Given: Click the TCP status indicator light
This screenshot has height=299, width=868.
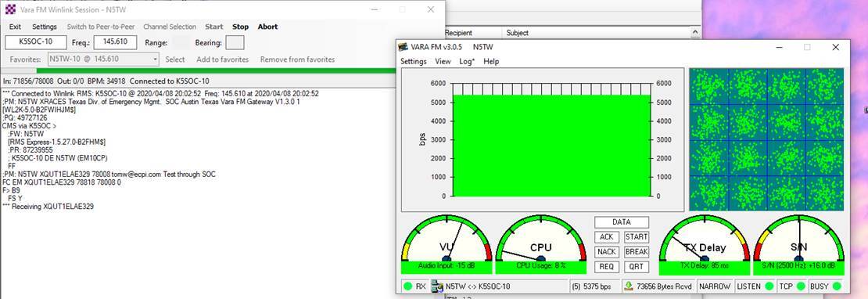Looking at the screenshot, I should click(801, 286).
